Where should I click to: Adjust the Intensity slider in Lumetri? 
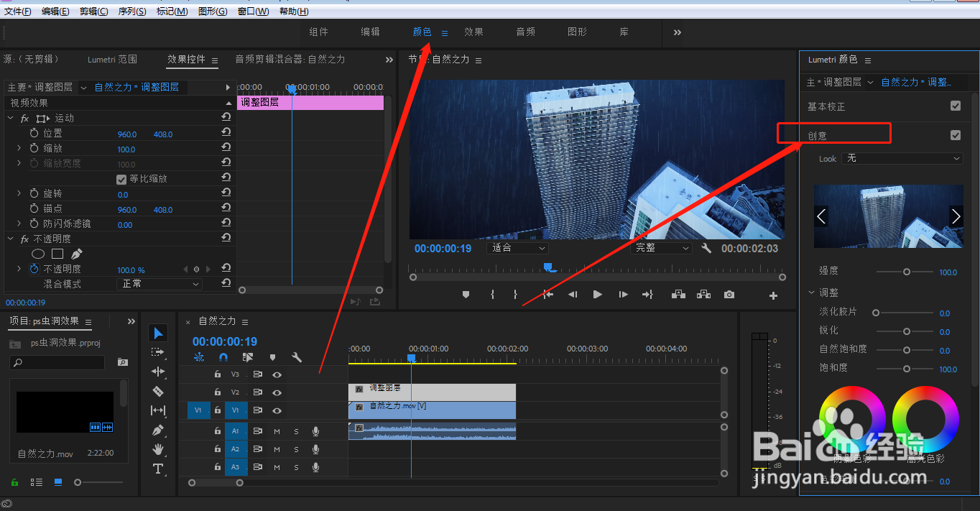click(x=905, y=272)
